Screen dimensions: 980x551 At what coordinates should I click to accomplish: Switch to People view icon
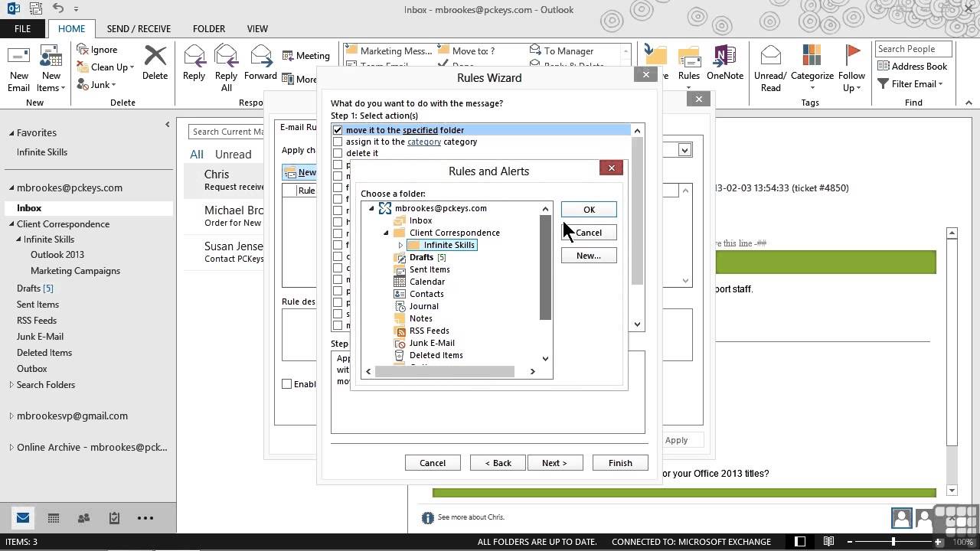[83, 518]
